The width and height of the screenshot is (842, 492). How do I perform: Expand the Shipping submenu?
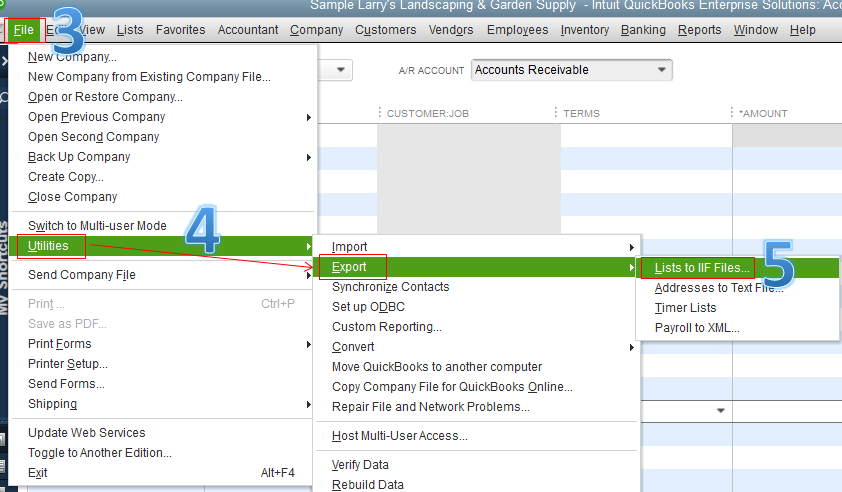click(x=163, y=404)
